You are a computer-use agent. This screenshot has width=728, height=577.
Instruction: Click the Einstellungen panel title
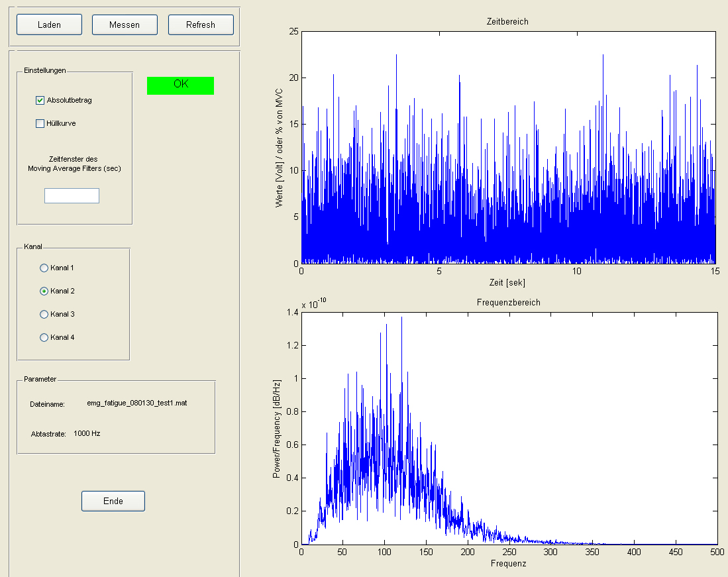[45, 71]
